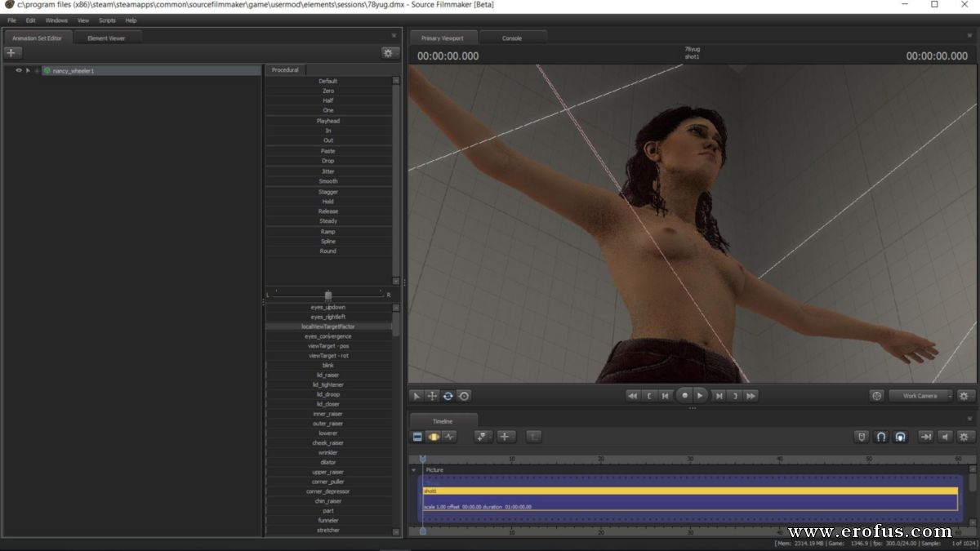Open the File menu
Viewport: 980px width, 551px height.
pyautogui.click(x=11, y=20)
